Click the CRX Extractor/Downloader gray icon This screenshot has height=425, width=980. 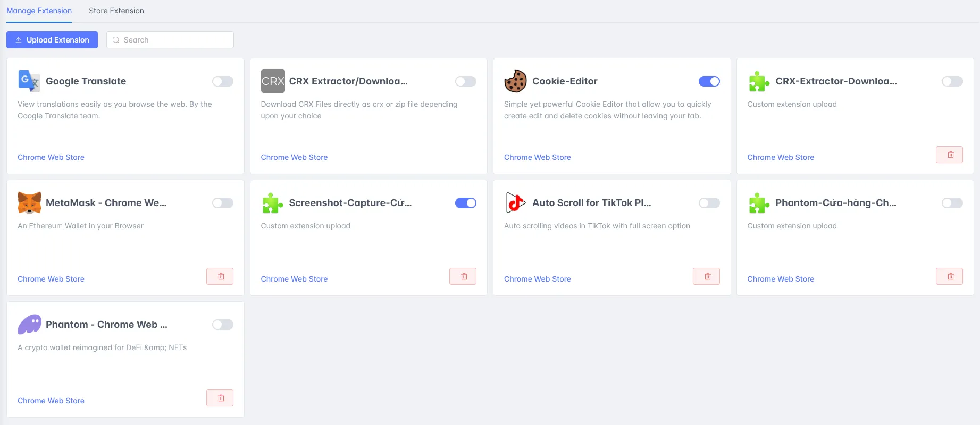click(x=273, y=81)
